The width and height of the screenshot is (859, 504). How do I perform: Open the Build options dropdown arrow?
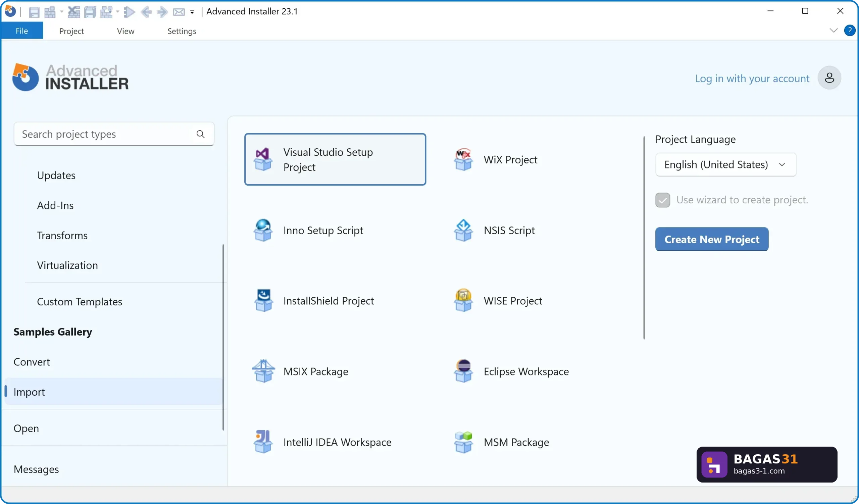[x=62, y=12]
